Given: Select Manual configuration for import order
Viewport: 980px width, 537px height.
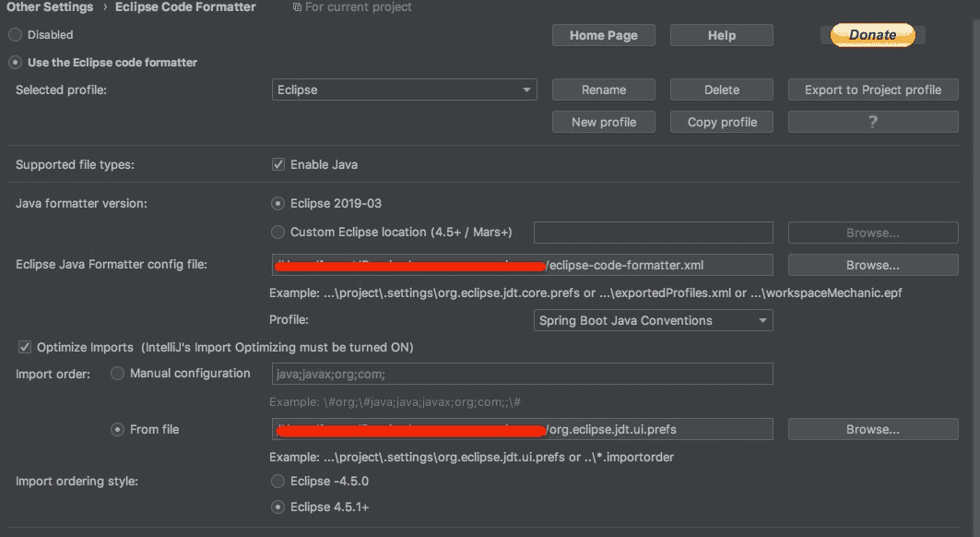Looking at the screenshot, I should pyautogui.click(x=118, y=374).
